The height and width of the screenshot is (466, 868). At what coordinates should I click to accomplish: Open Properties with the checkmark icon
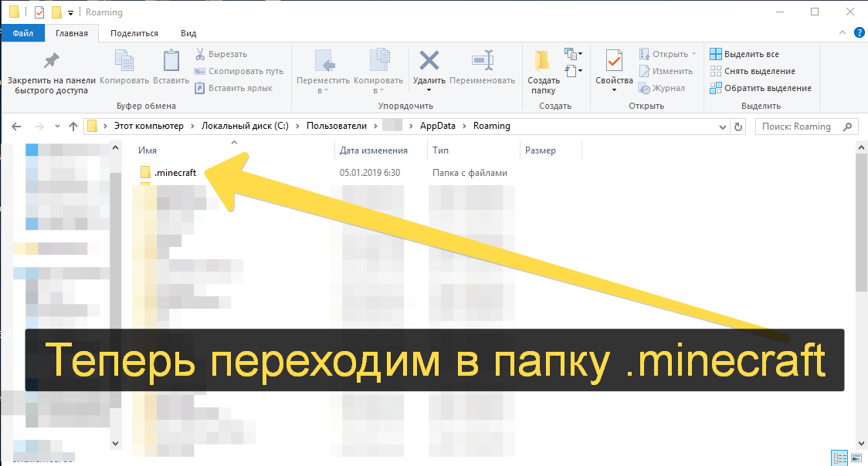(614, 61)
